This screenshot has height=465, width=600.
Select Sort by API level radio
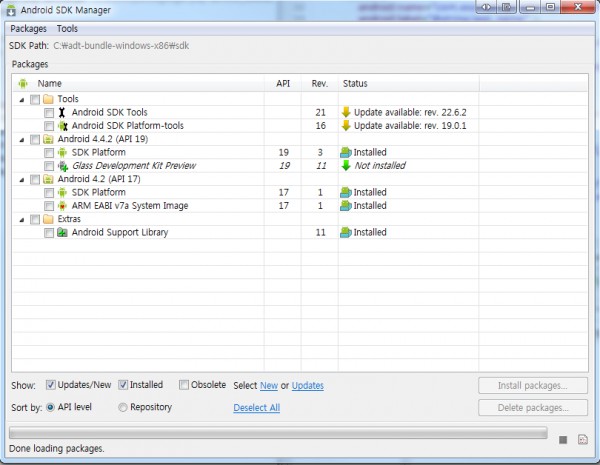[x=50, y=408]
